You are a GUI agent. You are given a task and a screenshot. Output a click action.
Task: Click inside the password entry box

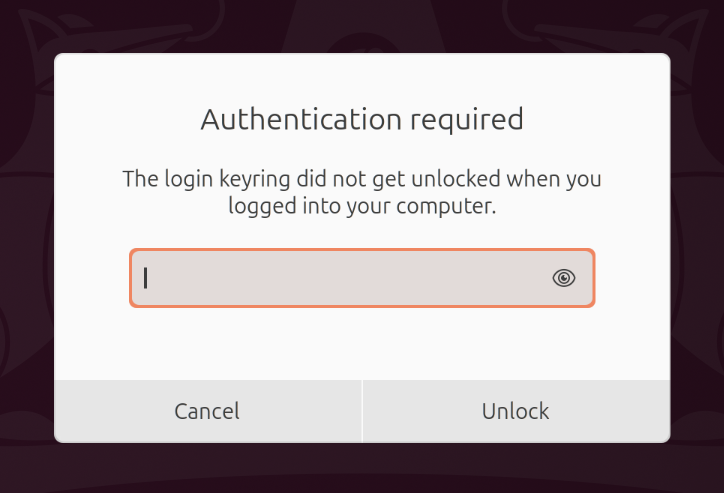pos(340,278)
